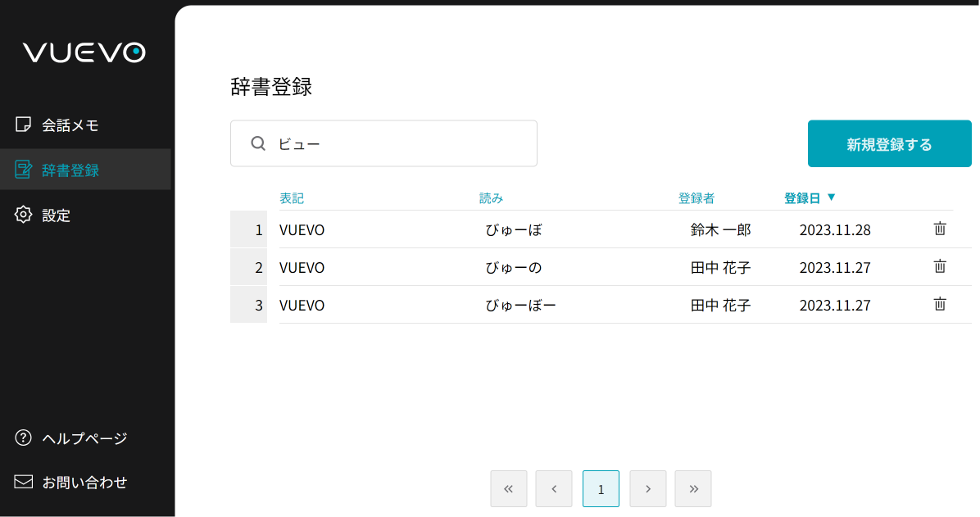Click the trash icon for the びゅーの entry

coord(939,266)
